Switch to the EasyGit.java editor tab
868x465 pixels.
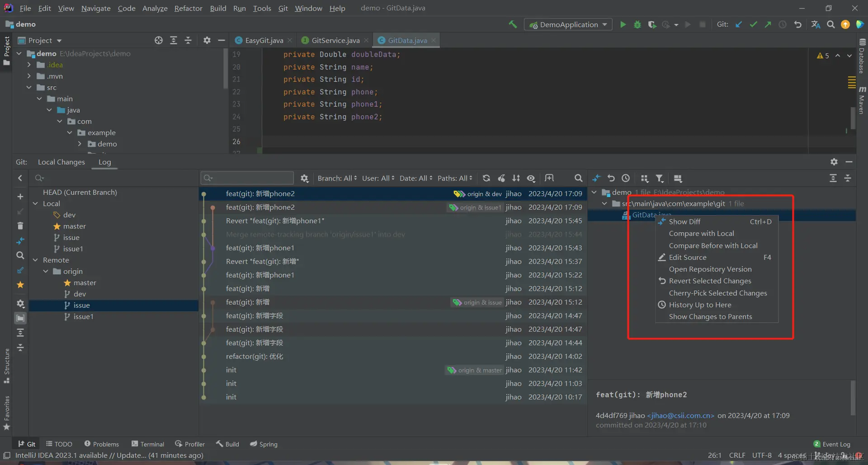click(264, 40)
